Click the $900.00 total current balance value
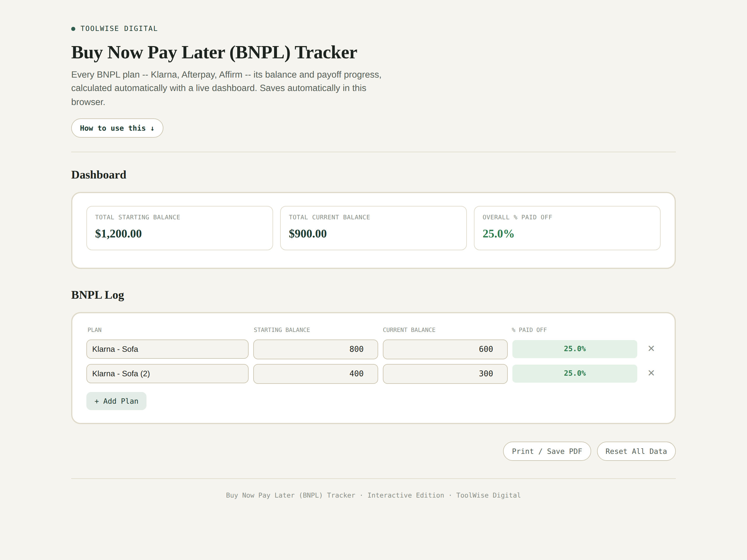Screen dimensions: 747x560 pos(308,234)
